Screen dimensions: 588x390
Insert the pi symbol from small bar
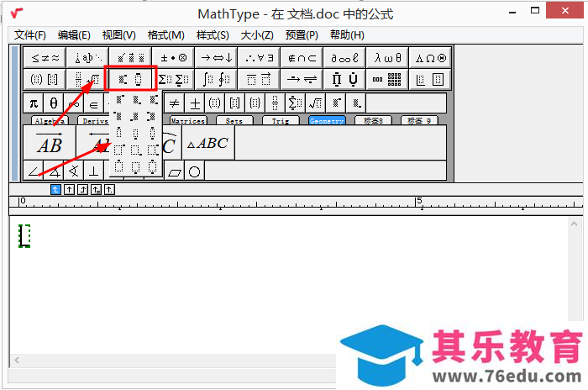(x=34, y=103)
